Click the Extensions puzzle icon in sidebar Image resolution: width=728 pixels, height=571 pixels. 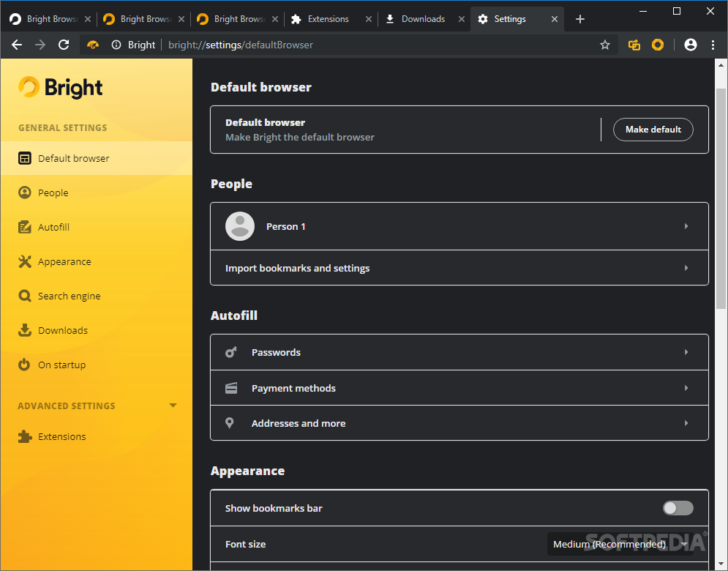[25, 436]
